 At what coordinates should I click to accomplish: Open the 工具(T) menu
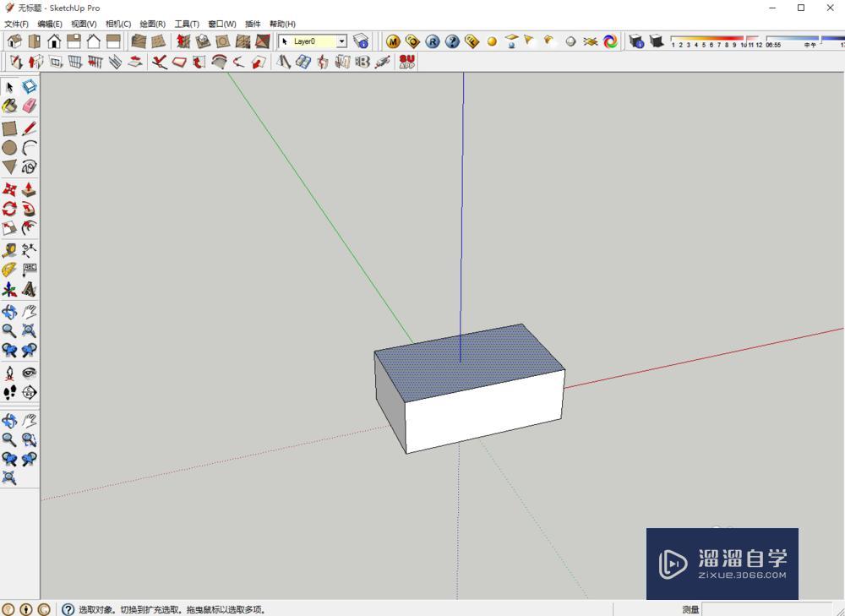click(187, 24)
